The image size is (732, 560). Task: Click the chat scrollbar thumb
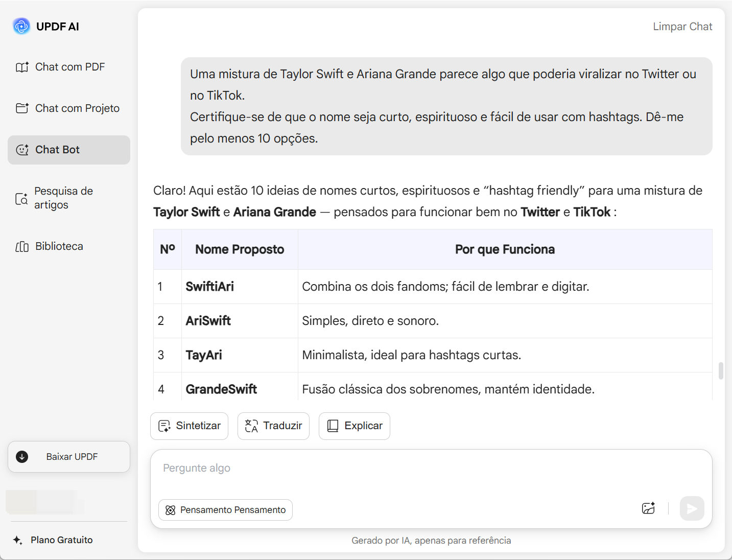(721, 371)
